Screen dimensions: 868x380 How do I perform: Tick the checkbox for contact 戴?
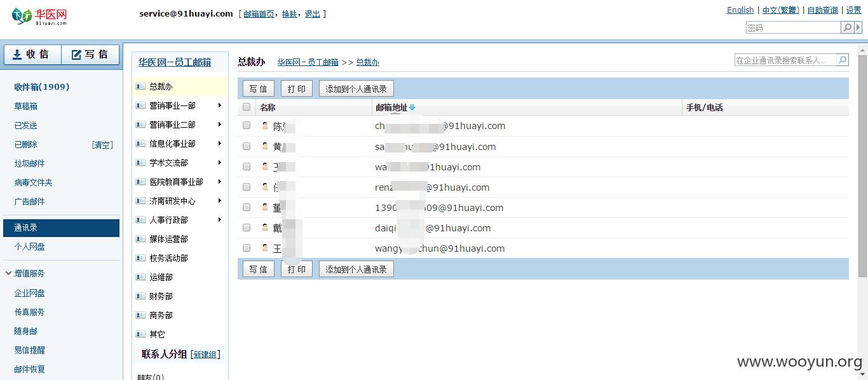[247, 227]
